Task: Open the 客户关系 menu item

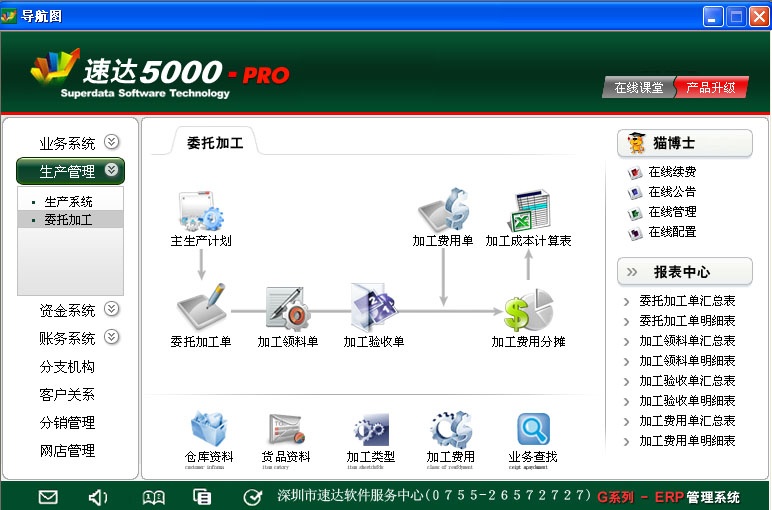Action: pos(67,395)
